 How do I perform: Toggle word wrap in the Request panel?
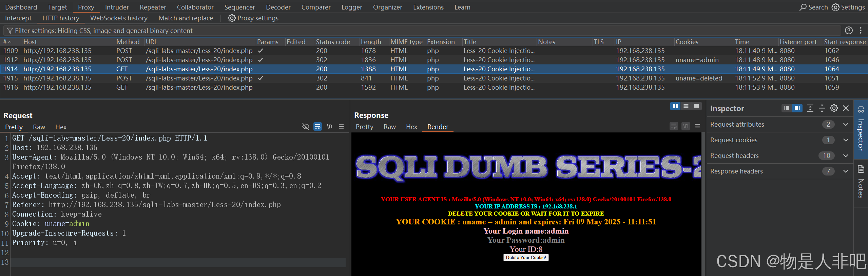click(317, 127)
